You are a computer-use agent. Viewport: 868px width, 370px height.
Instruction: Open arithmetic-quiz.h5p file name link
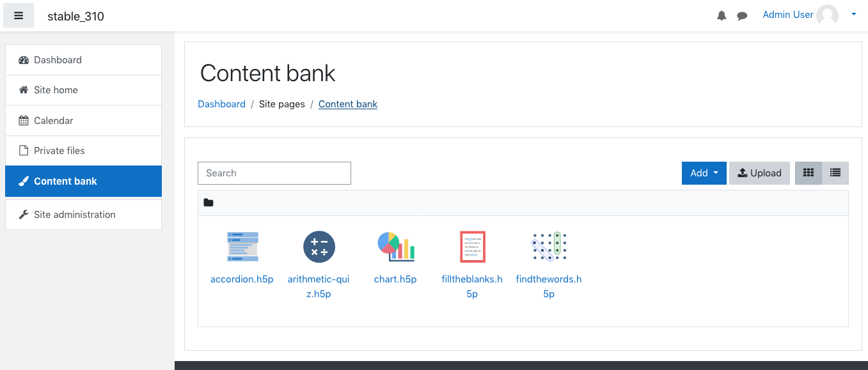(x=319, y=286)
